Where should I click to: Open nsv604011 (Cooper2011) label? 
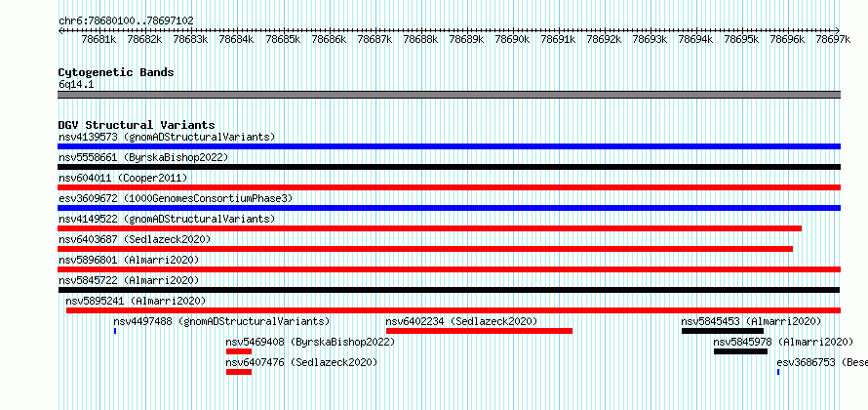(123, 178)
